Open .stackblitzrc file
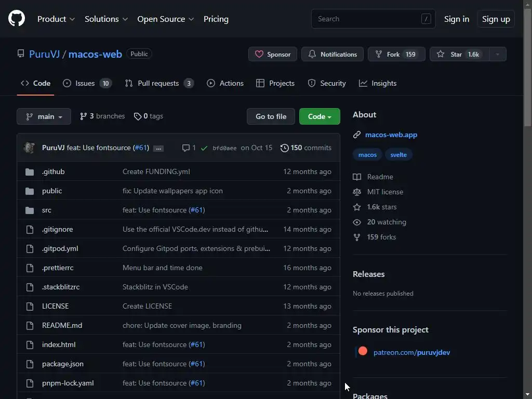The width and height of the screenshot is (532, 399). coord(61,287)
